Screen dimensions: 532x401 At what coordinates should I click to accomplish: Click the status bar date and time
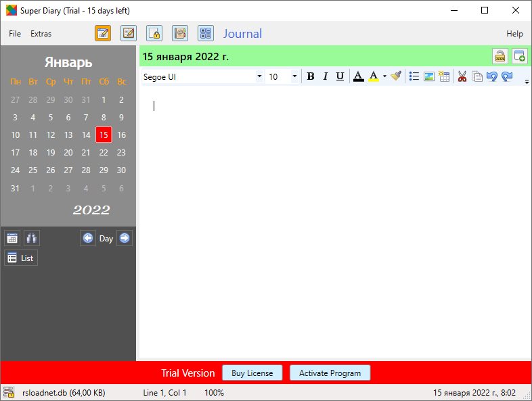474,392
